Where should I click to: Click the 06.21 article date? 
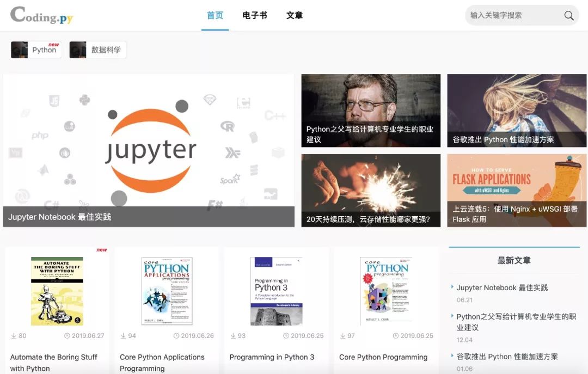click(464, 300)
